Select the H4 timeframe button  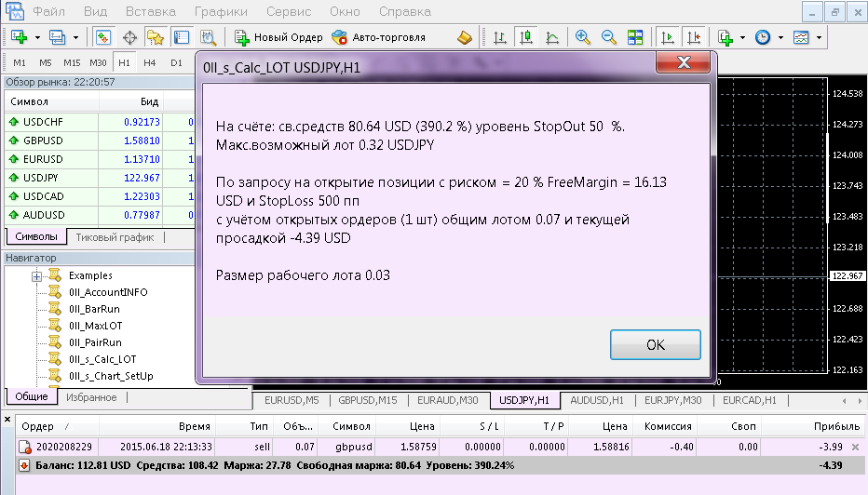pos(149,63)
